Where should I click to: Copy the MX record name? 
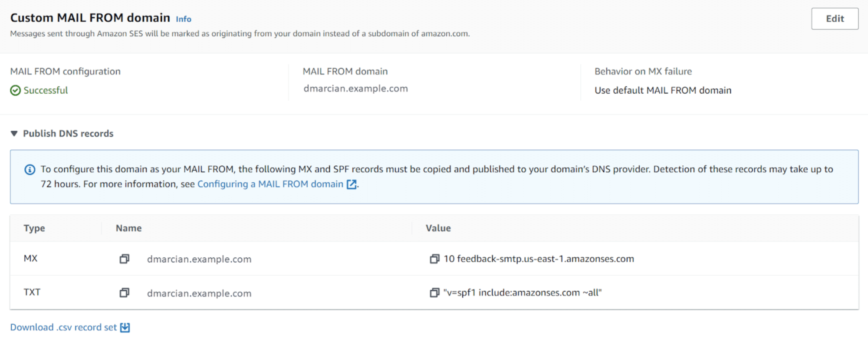(x=125, y=259)
